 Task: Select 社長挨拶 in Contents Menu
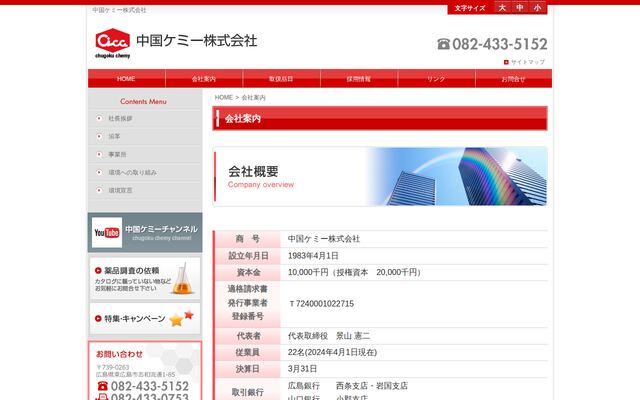(x=120, y=118)
